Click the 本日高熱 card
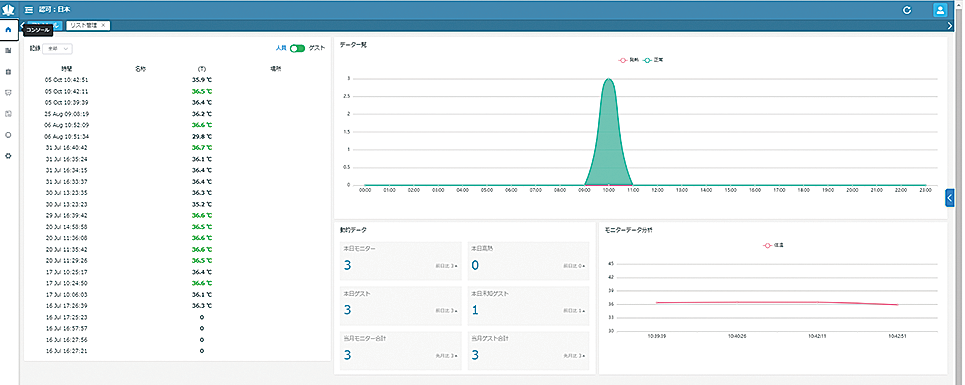 point(528,261)
